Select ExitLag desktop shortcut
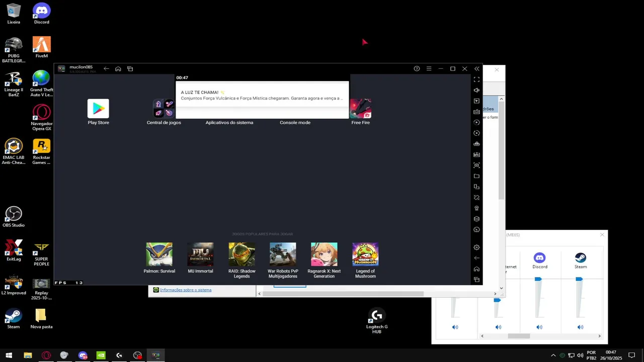The image size is (644, 362). tap(14, 250)
